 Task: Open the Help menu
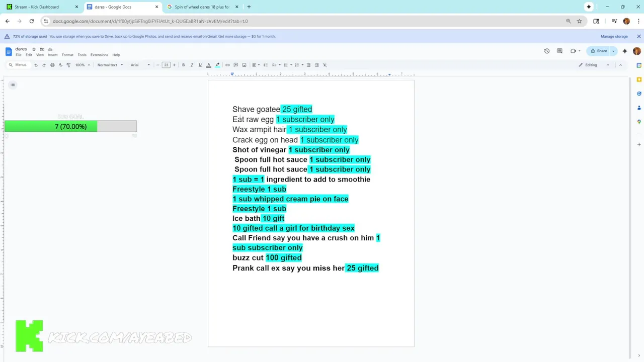[x=116, y=55]
